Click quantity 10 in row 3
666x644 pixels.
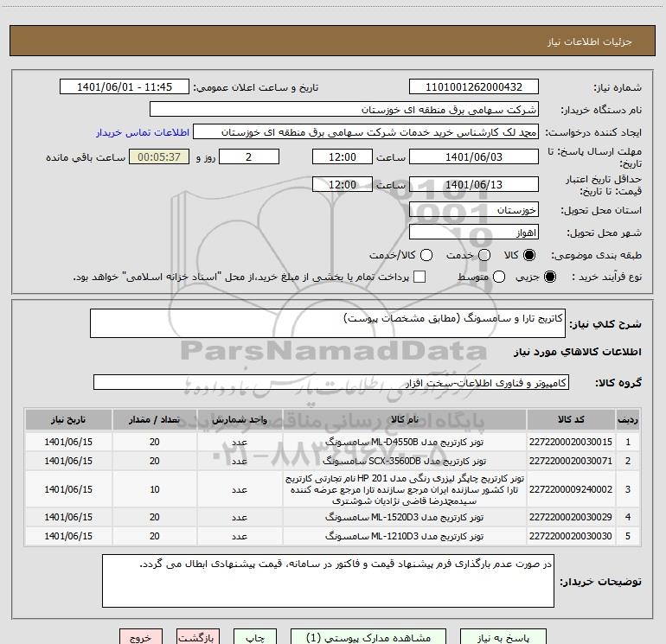[155, 489]
